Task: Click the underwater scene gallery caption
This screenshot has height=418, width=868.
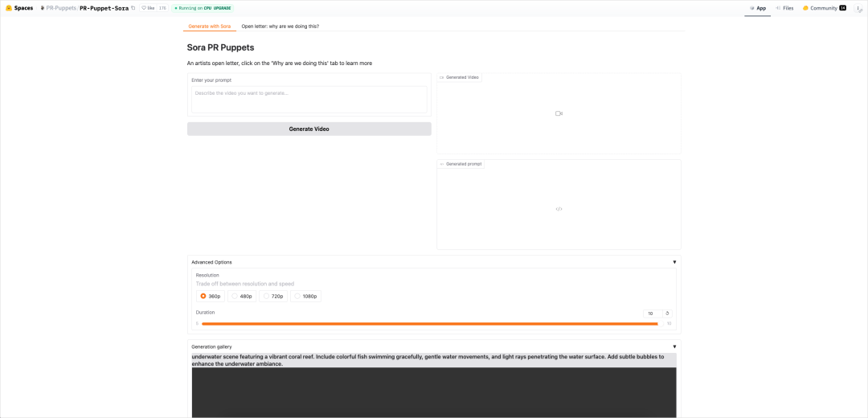Action: coord(434,360)
